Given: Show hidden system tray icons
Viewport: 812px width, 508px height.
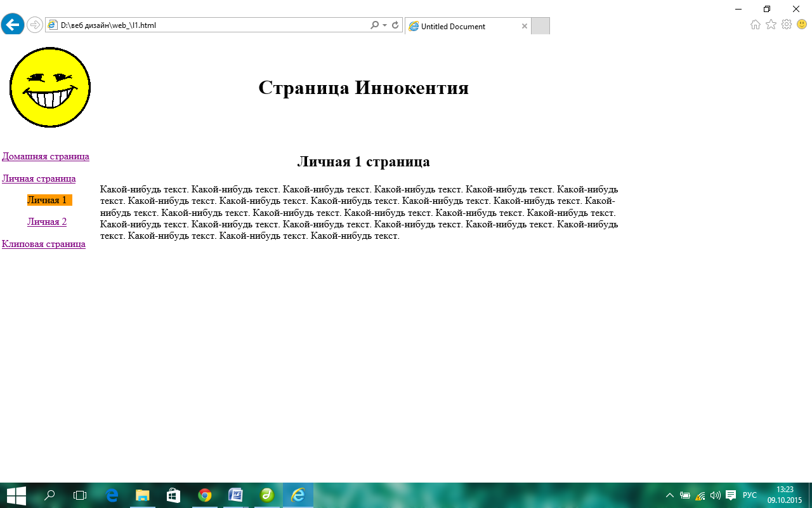Looking at the screenshot, I should point(669,495).
